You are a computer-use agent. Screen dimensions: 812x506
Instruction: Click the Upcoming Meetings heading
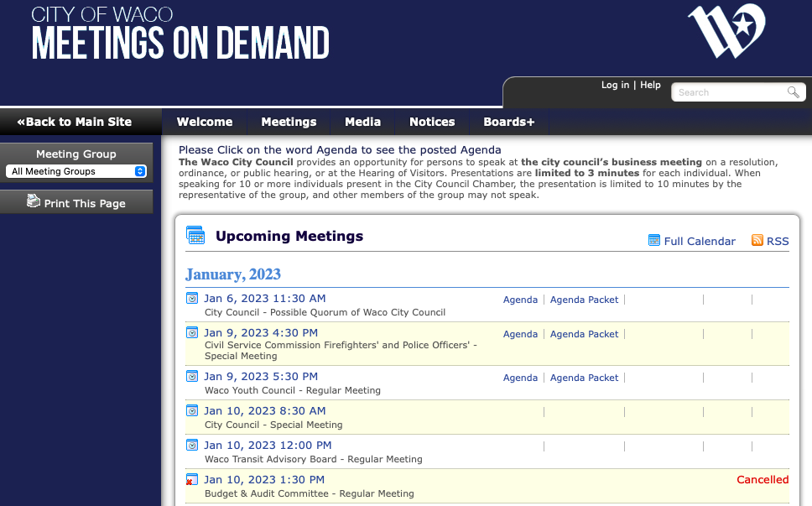coord(289,236)
